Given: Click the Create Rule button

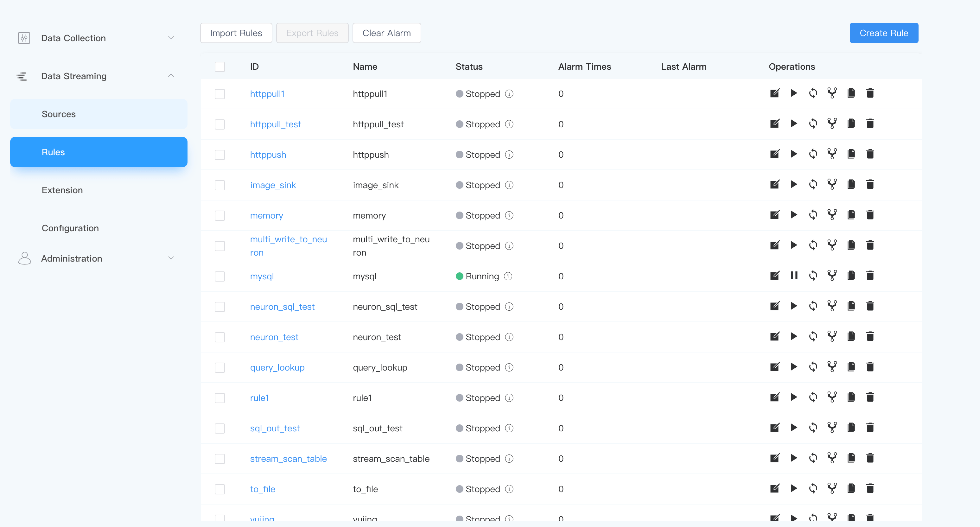Looking at the screenshot, I should point(883,33).
